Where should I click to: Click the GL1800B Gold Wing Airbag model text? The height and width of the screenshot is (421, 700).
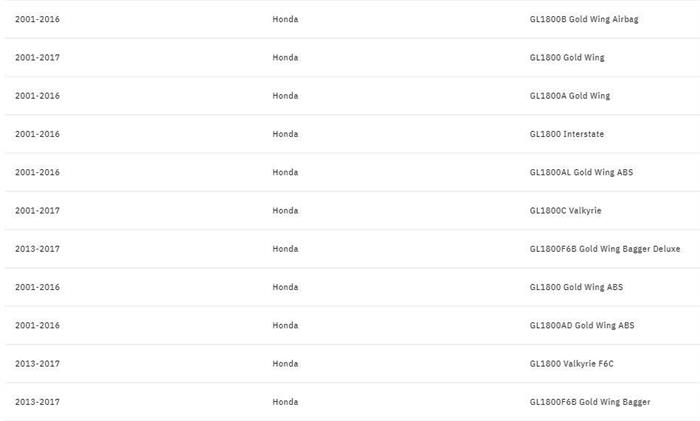click(x=583, y=20)
